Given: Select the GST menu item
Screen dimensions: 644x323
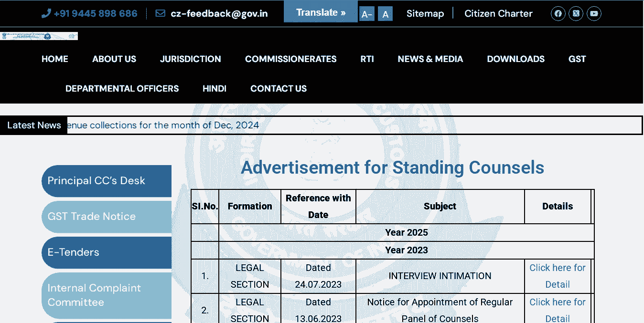Looking at the screenshot, I should 577,59.
